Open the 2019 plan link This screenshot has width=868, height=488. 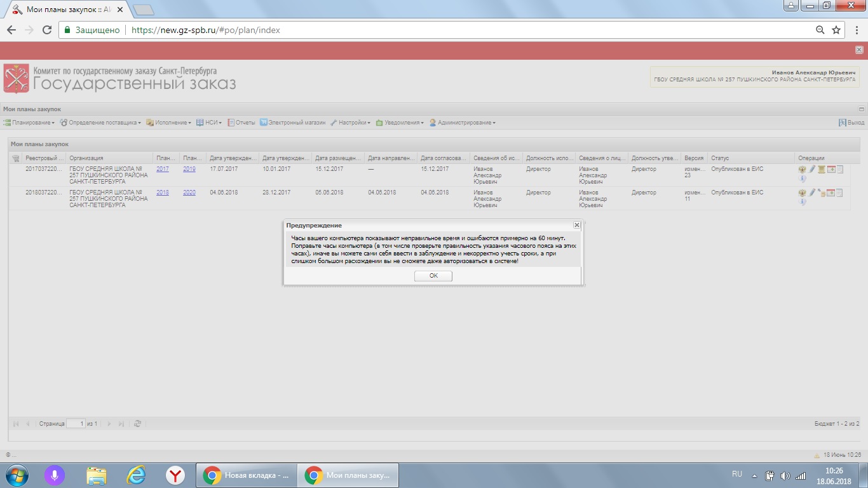pyautogui.click(x=189, y=169)
